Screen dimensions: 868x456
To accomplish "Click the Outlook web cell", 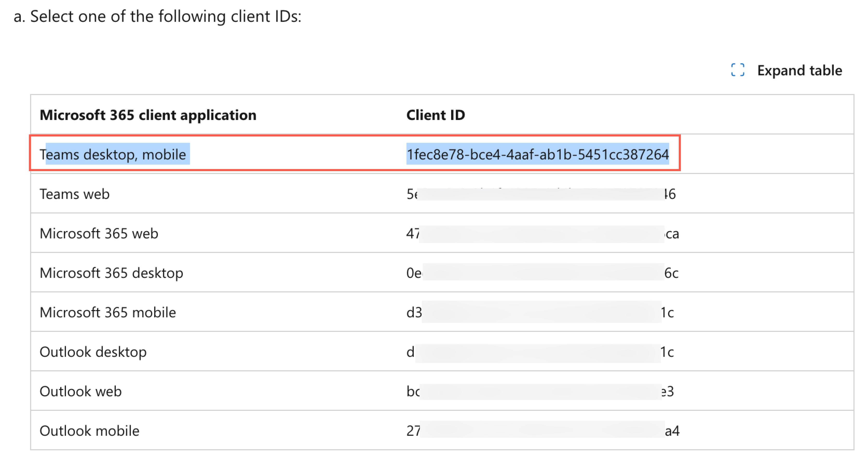I will [x=80, y=391].
